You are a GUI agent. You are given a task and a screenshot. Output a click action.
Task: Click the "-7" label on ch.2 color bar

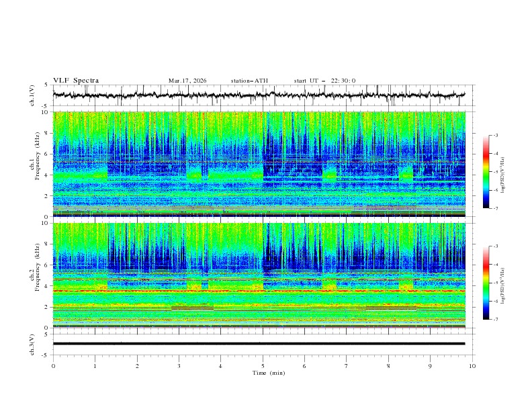tap(495, 320)
